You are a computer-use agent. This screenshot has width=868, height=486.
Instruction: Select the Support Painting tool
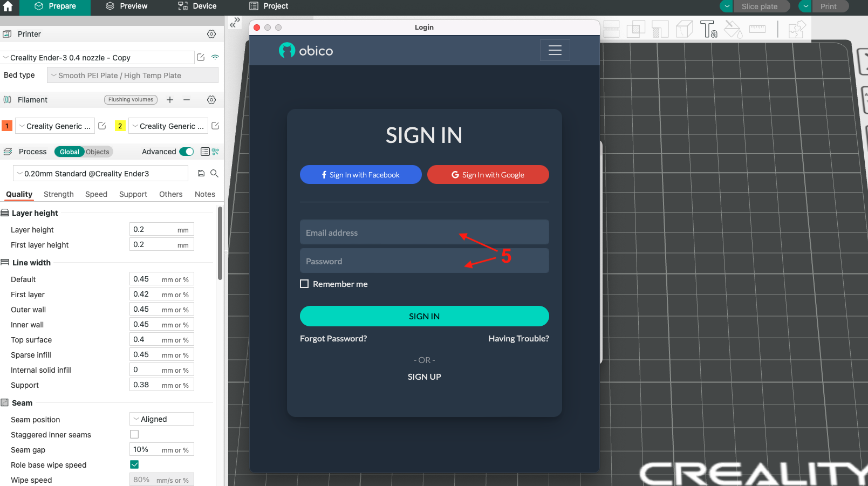pos(660,29)
